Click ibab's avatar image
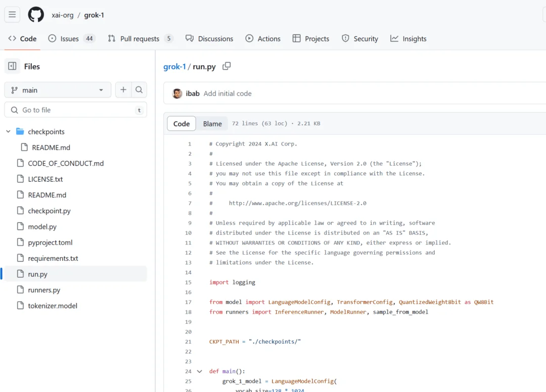Viewport: 546px width, 392px height. (x=177, y=93)
